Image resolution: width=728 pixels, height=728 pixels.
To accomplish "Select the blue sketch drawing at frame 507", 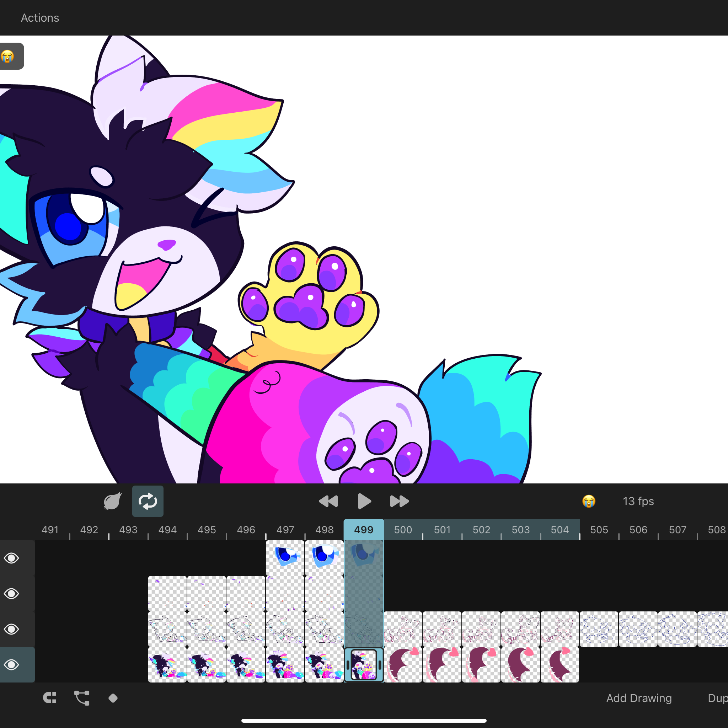I will 677,629.
